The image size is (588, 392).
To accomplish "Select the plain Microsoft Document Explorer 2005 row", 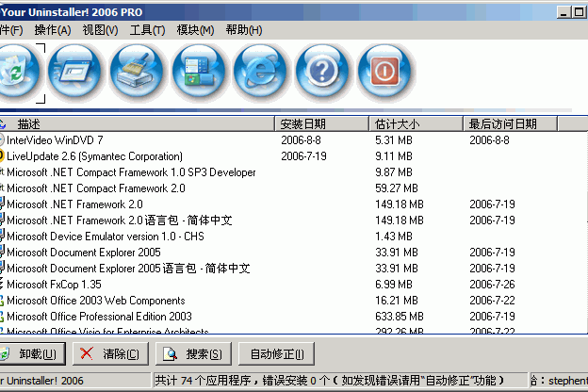I will pos(84,253).
